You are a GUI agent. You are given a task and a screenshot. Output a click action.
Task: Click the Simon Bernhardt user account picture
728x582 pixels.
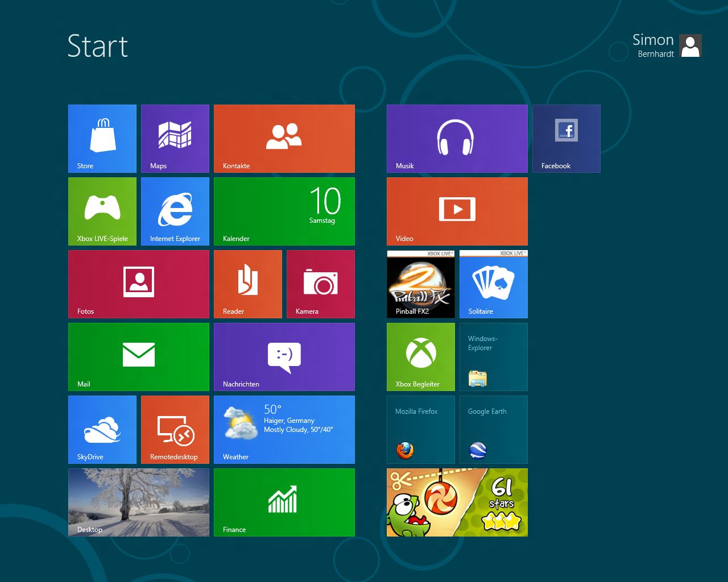(690, 46)
